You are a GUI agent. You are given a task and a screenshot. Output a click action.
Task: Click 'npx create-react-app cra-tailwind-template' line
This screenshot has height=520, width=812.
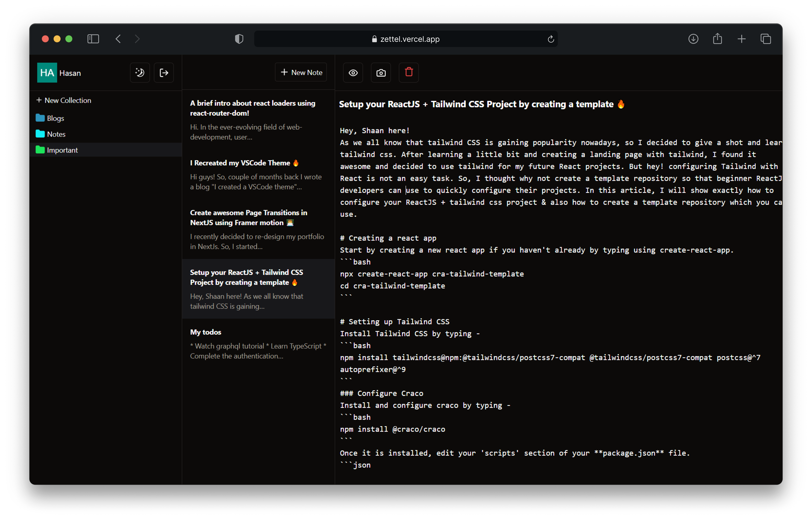point(432,274)
